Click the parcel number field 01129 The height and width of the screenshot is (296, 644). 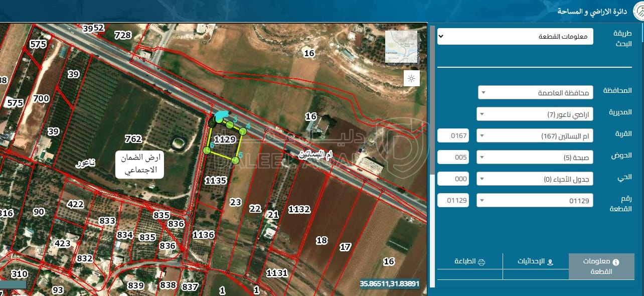click(453, 201)
